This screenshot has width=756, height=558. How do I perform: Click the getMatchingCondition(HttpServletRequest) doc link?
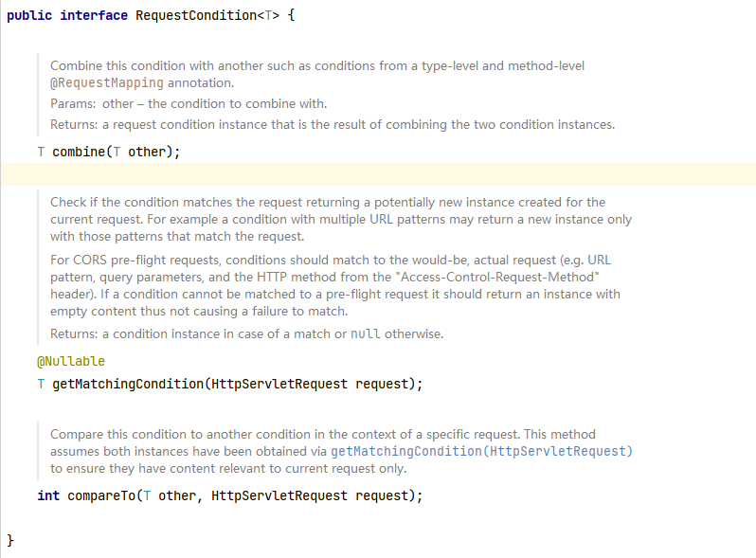(x=481, y=451)
